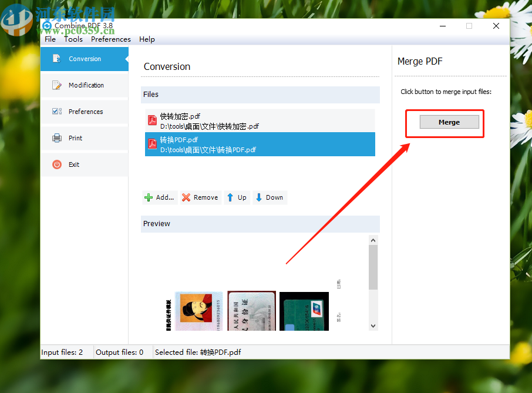
Task: Open the Help menu
Action: point(147,39)
